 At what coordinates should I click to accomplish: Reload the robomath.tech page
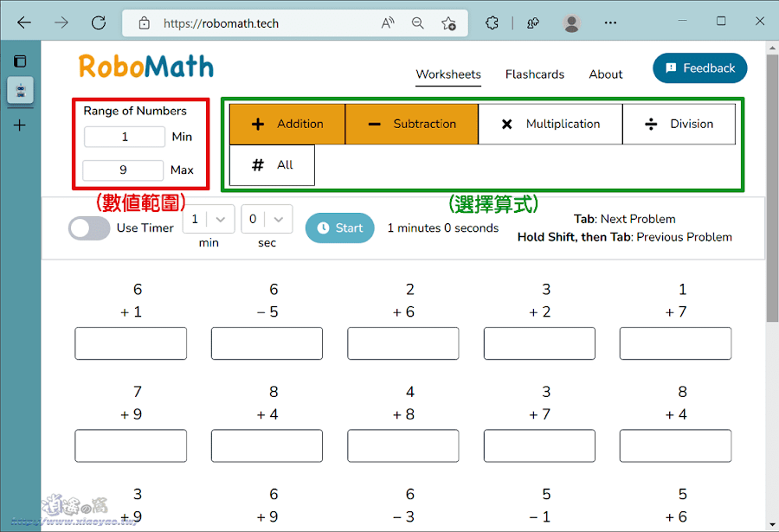pos(99,22)
